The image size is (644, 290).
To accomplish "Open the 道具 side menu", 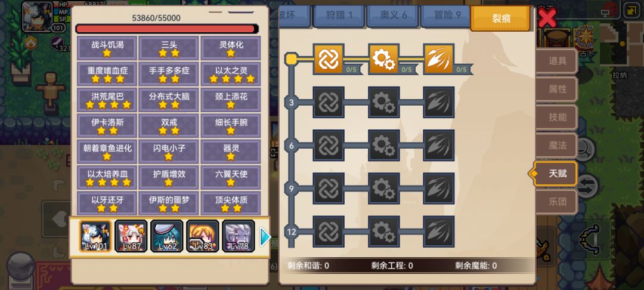I will click(557, 61).
